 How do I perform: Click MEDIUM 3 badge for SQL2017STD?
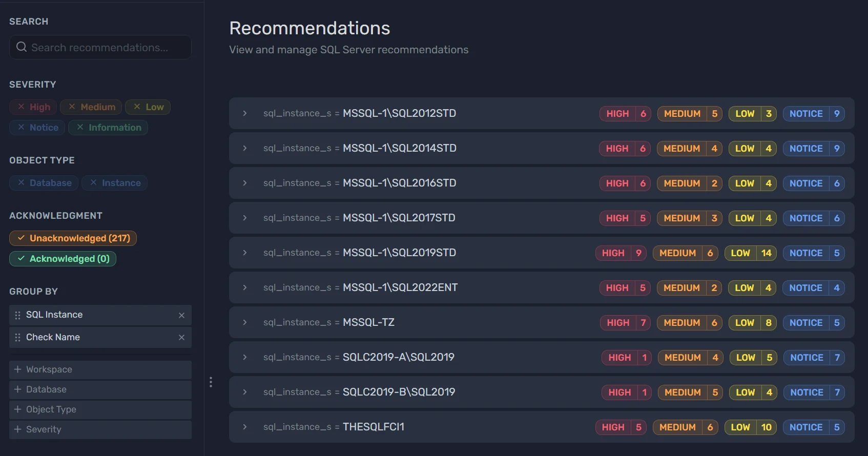tap(690, 218)
